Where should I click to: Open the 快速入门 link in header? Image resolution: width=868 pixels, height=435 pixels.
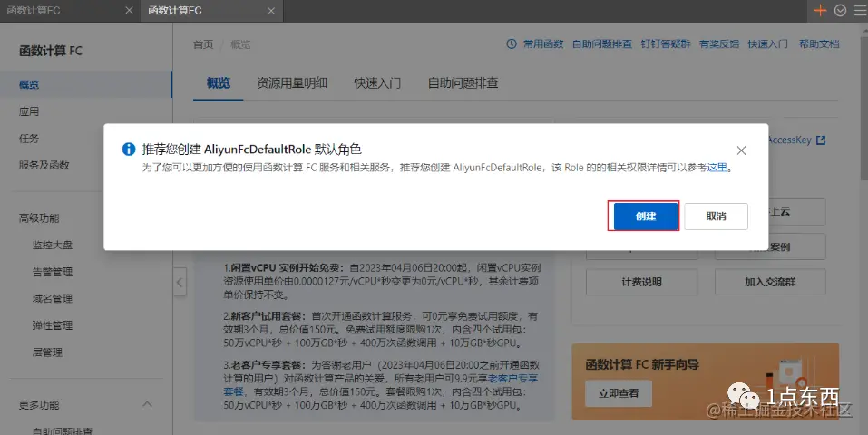768,43
